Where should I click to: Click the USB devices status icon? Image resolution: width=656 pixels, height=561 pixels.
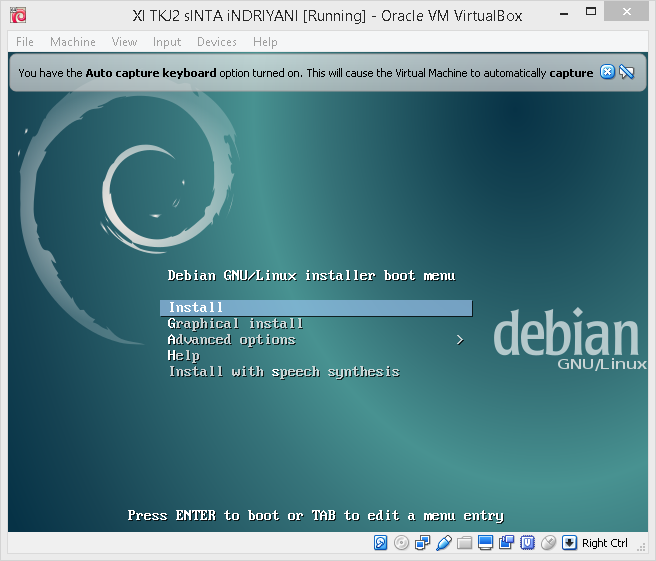tap(443, 543)
